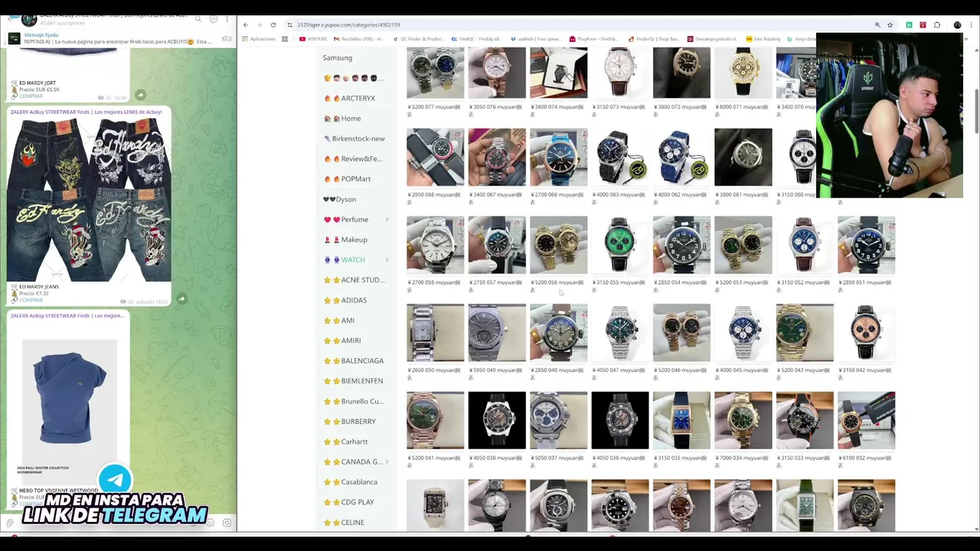Image resolution: width=980 pixels, height=551 pixels.
Task: Select the AMIRI category
Action: tap(342, 341)
